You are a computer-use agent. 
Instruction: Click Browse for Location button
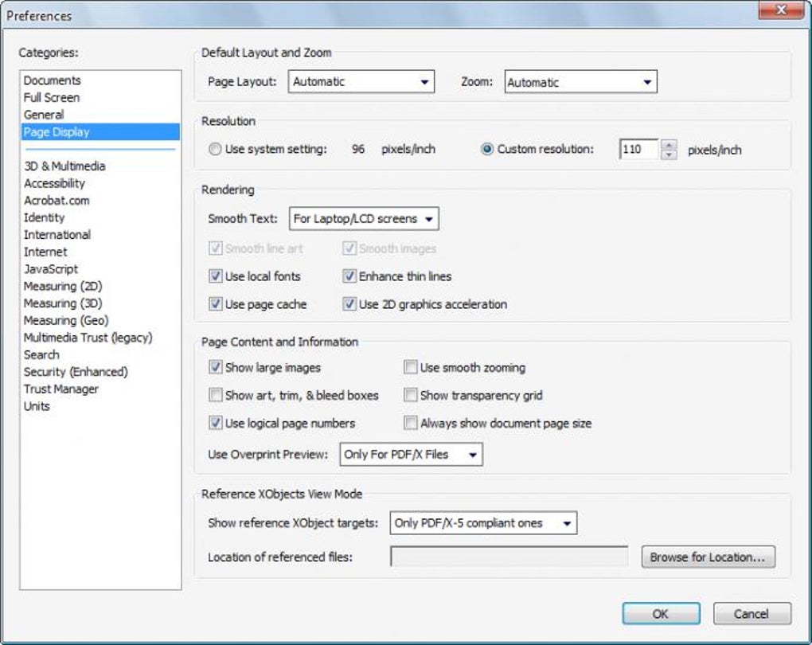(708, 557)
